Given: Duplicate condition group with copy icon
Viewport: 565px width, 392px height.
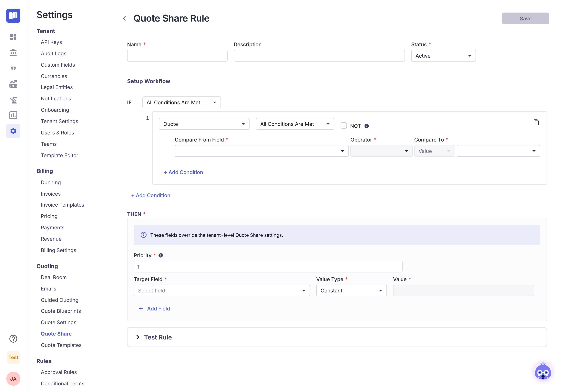Looking at the screenshot, I should 536,122.
